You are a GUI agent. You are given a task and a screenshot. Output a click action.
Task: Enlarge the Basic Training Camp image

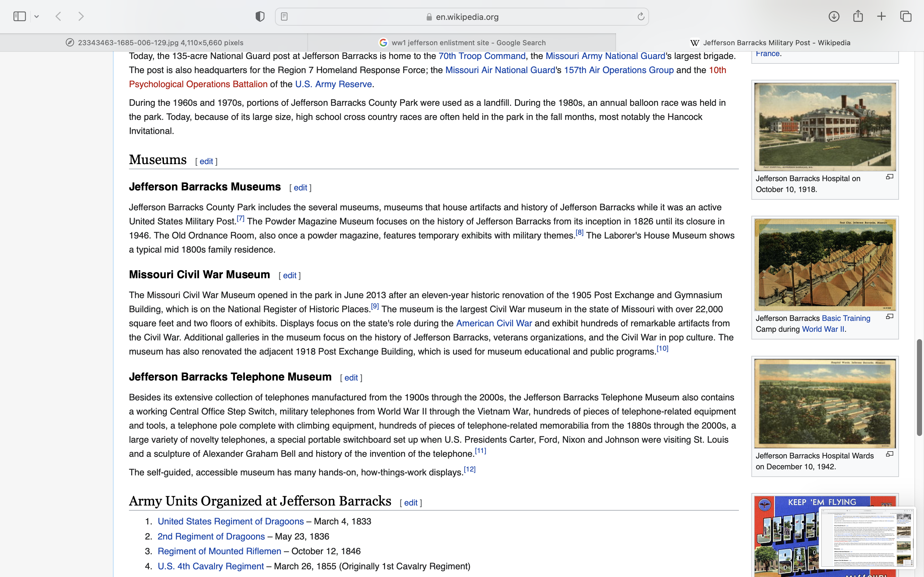tap(890, 316)
